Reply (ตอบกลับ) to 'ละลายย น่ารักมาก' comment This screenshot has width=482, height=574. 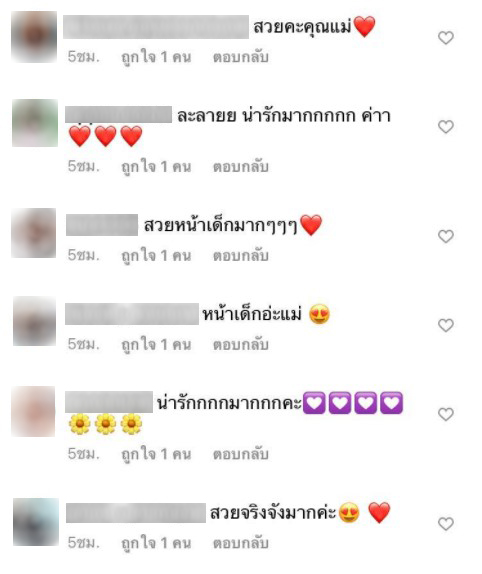[x=241, y=167]
